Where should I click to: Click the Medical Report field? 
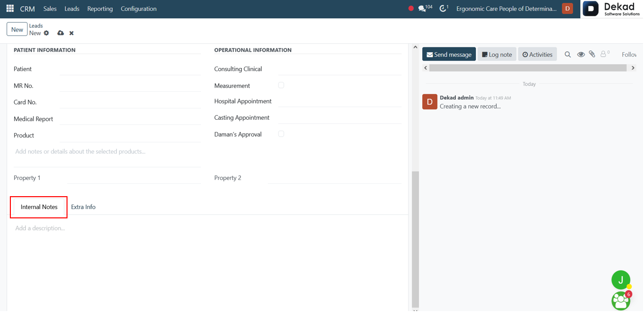click(x=130, y=119)
